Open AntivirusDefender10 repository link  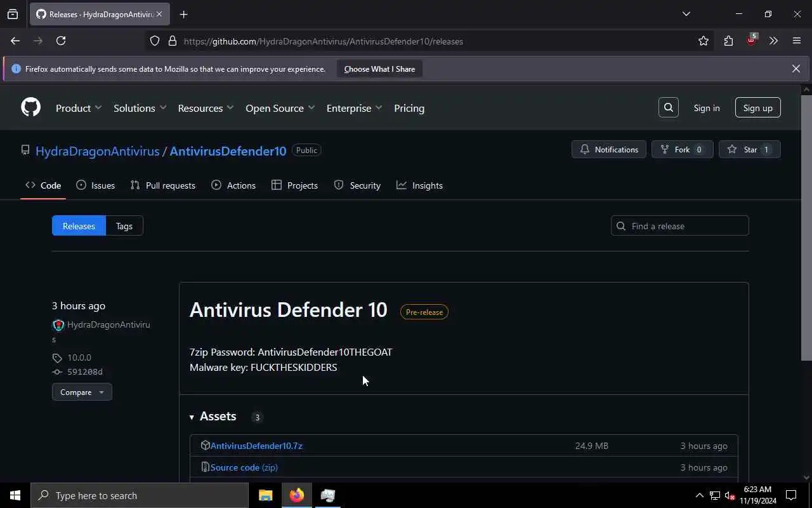point(228,151)
